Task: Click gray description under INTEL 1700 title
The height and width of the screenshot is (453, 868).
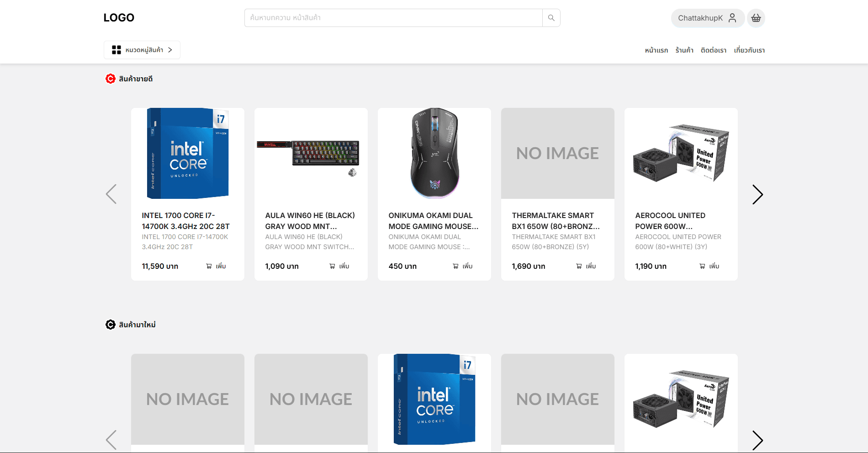Action: tap(185, 242)
